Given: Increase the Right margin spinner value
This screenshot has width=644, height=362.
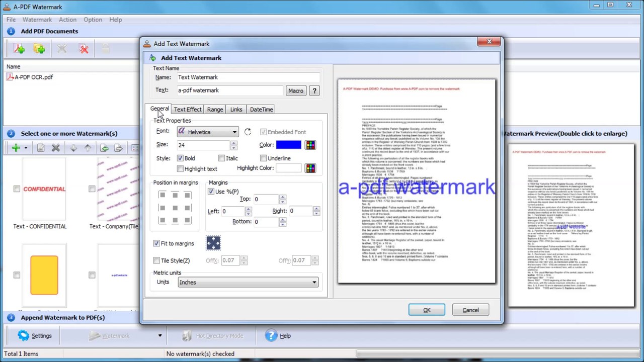Looking at the screenshot, I should click(x=316, y=209).
